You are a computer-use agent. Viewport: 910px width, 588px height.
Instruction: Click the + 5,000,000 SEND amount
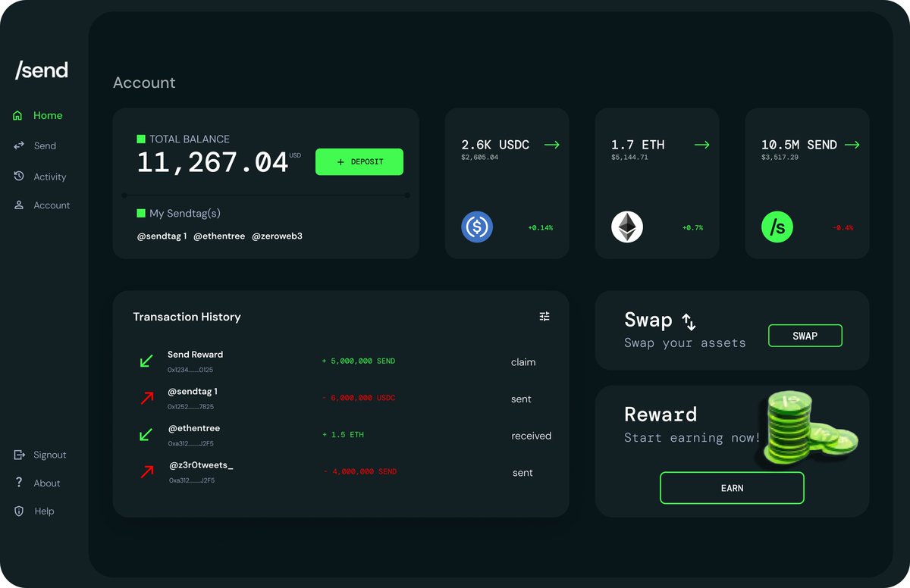(359, 361)
